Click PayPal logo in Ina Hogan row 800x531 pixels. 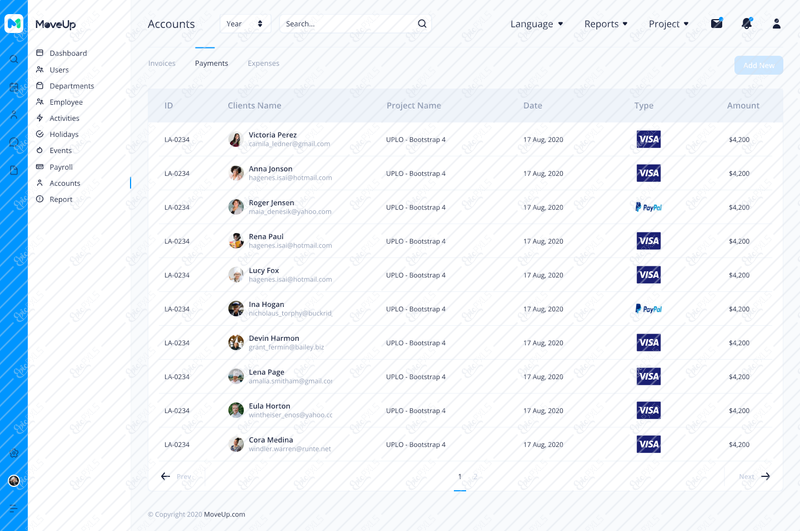coord(648,309)
